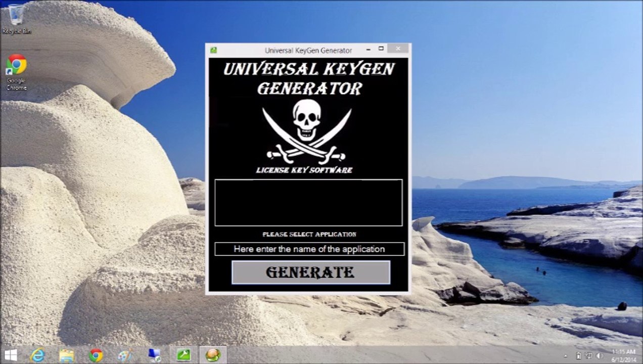The image size is (643, 364).
Task: Open the Windows Start button
Action: (x=11, y=355)
